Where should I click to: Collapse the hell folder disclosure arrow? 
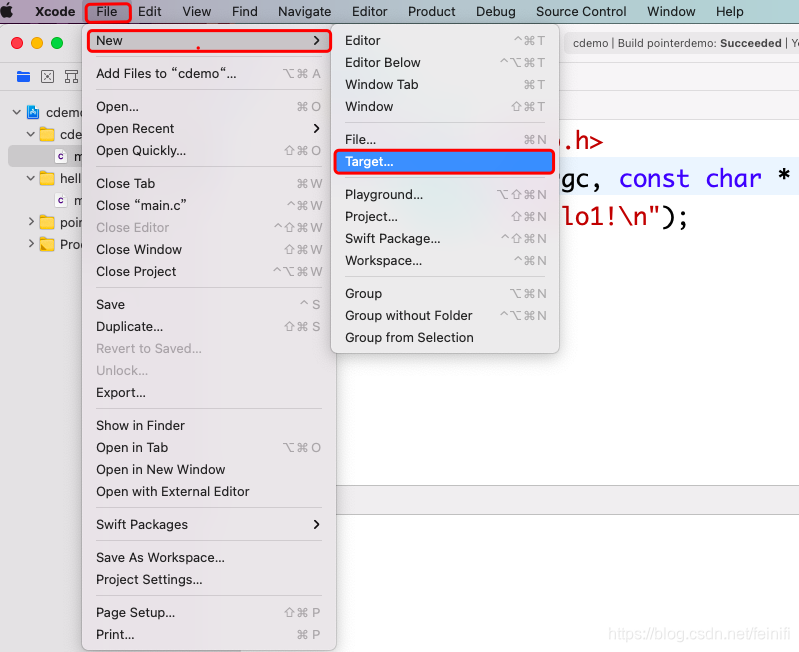[x=31, y=178]
